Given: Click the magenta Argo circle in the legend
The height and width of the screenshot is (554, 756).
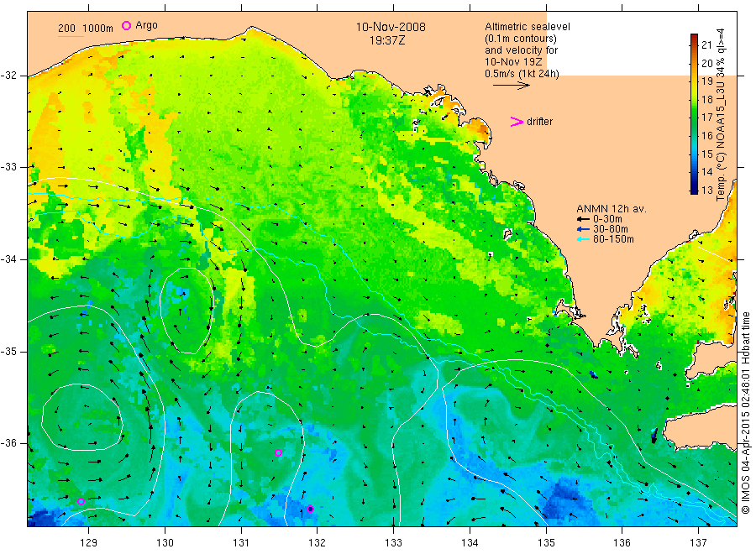Looking at the screenshot, I should 126,25.
